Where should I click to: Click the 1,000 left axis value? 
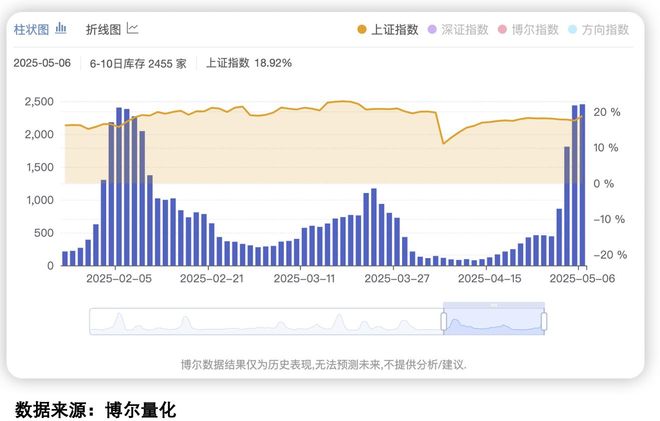tap(40, 200)
